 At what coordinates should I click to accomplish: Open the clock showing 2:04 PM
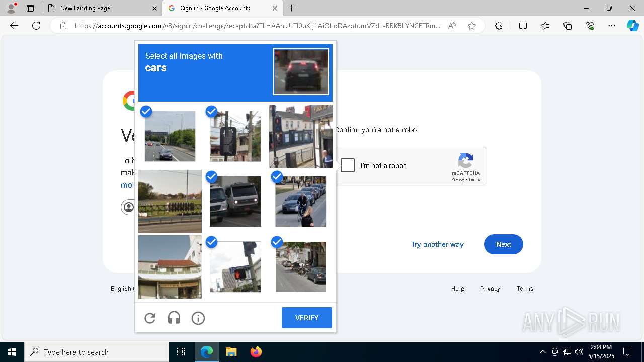[601, 352]
